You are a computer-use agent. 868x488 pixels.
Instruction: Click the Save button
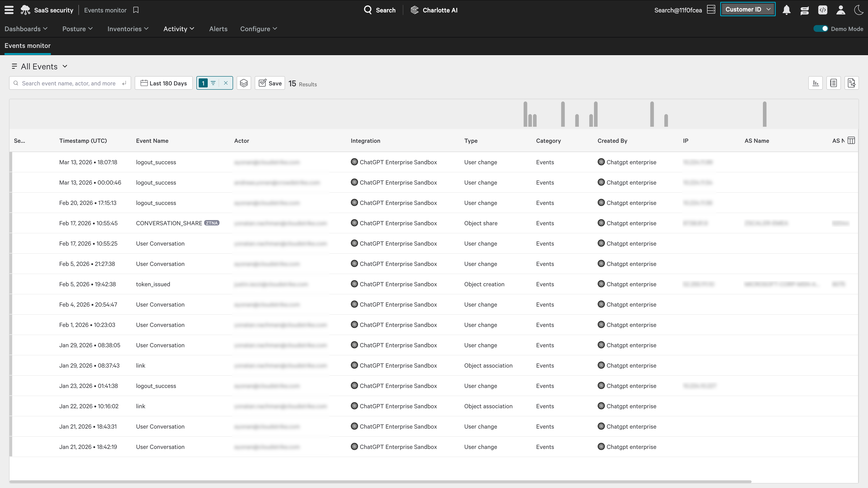[x=270, y=83]
